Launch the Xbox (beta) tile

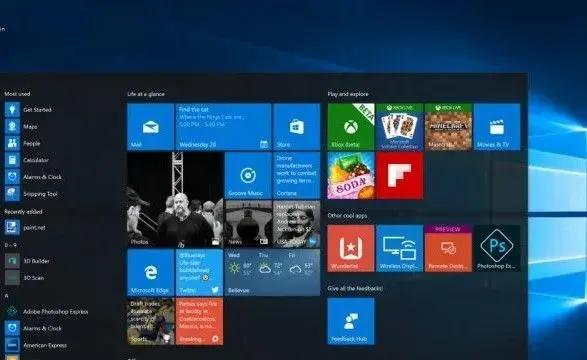click(x=351, y=127)
